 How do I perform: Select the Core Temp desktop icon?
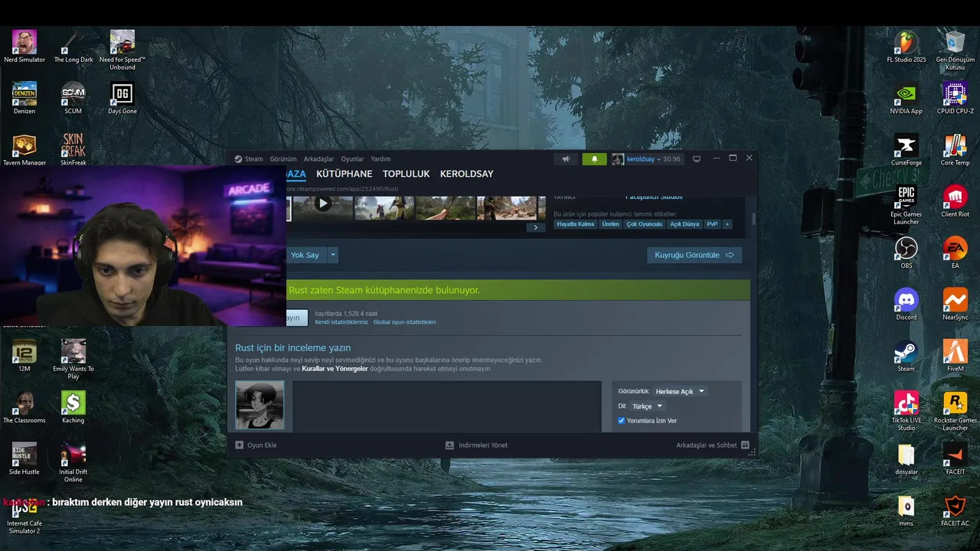(x=955, y=149)
